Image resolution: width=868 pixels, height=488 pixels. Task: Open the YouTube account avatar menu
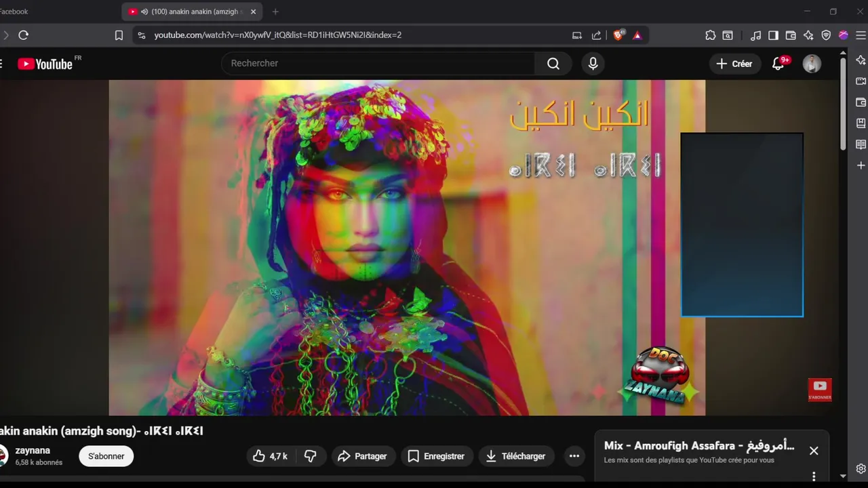(812, 64)
